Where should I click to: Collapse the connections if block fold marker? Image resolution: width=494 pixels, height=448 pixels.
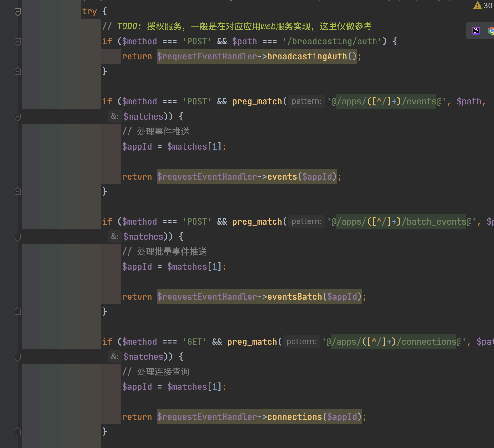pos(18,357)
